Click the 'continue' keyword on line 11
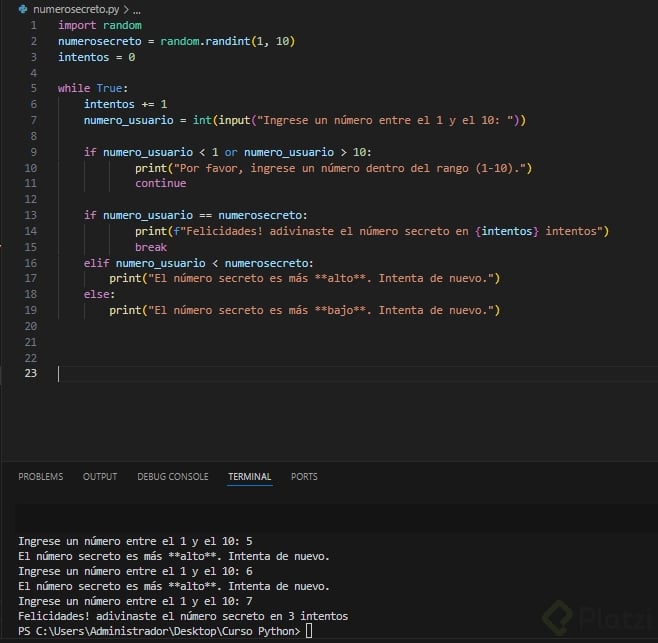 (x=160, y=183)
